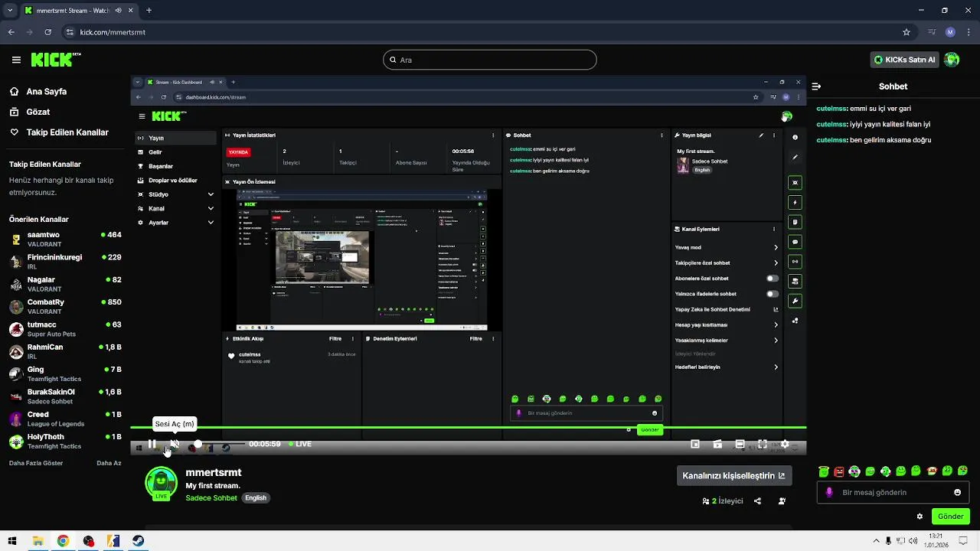Open Nagalar recommended channel

pyautogui.click(x=65, y=284)
